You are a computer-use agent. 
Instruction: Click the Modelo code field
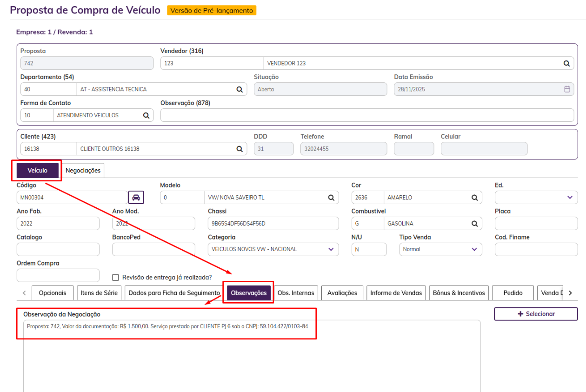(182, 198)
